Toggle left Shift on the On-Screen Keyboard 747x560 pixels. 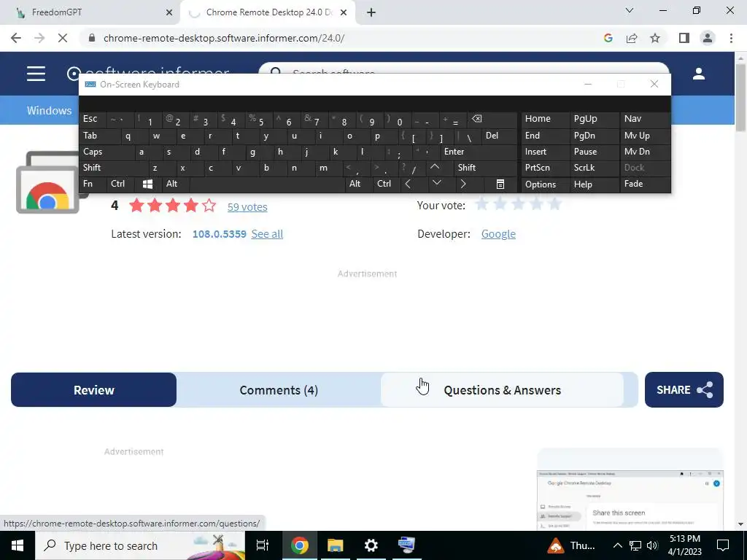pyautogui.click(x=113, y=168)
